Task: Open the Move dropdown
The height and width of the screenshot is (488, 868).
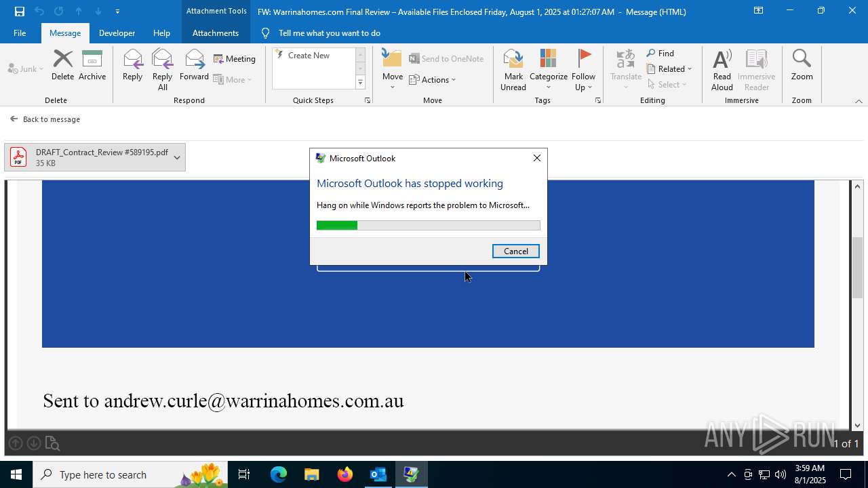Action: click(x=393, y=70)
